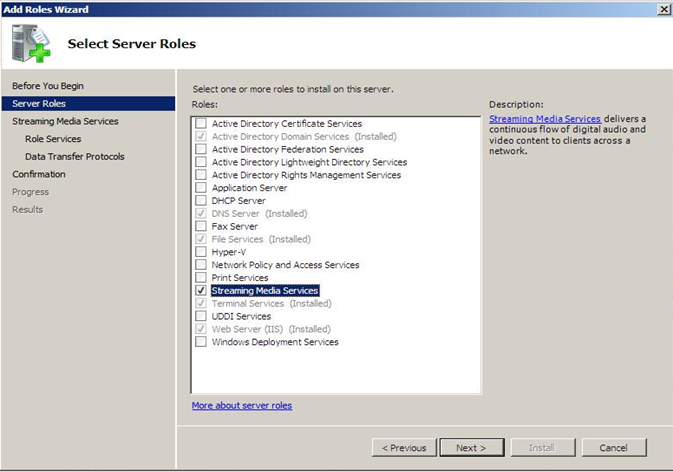The width and height of the screenshot is (673, 472).
Task: Close the Add Roles Wizard window
Action: [x=663, y=9]
